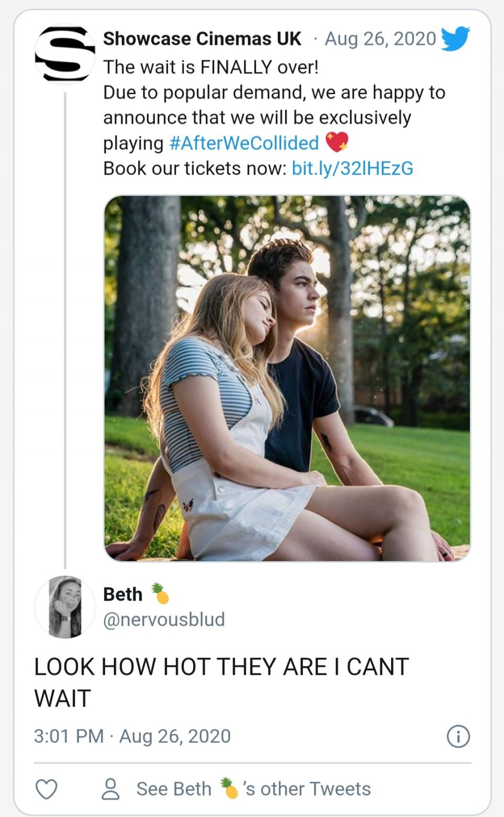This screenshot has height=817, width=504.
Task: Open the After We Collided couple photo
Action: (287, 378)
